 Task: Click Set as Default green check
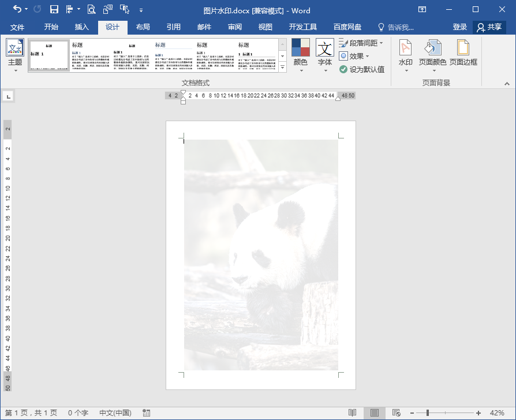tap(343, 69)
